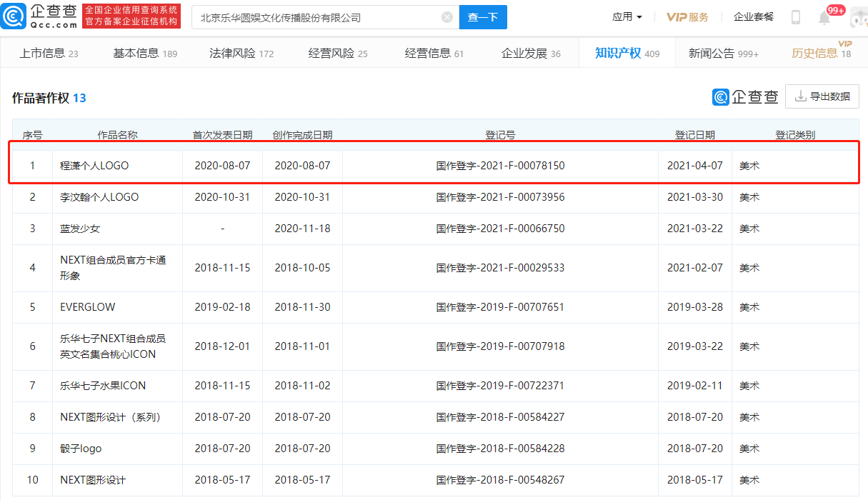Select registration number 国作登字-2019-F-00707651
The image size is (868, 500).
tap(500, 307)
